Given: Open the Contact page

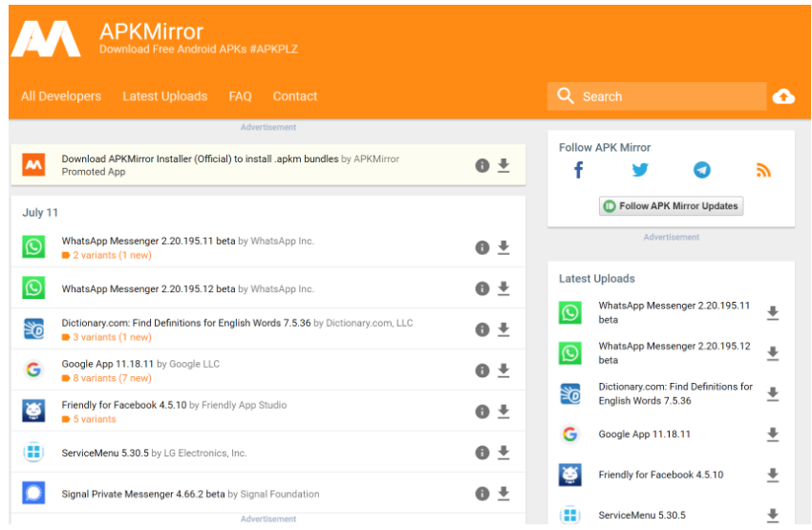Looking at the screenshot, I should coord(294,96).
